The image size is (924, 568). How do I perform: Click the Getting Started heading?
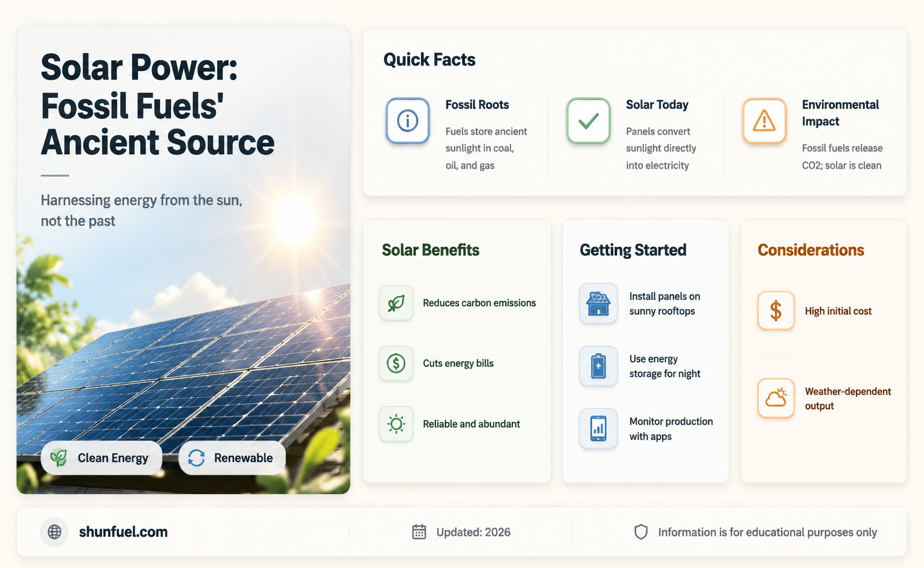[x=633, y=250]
